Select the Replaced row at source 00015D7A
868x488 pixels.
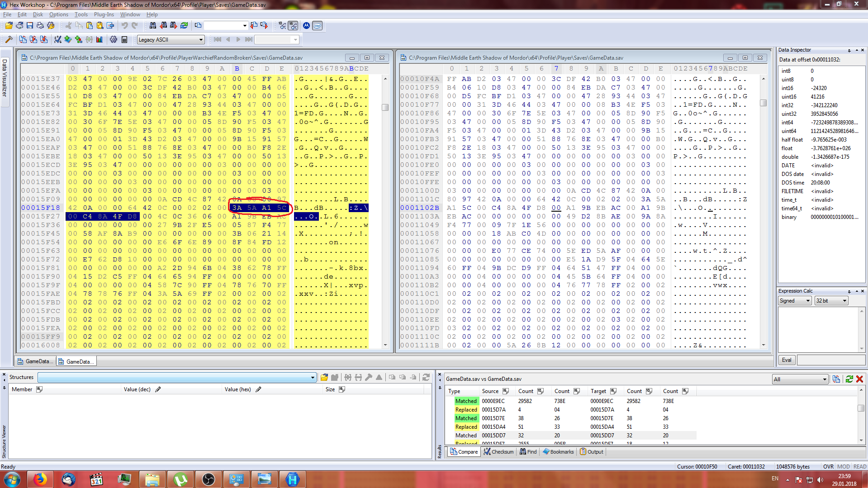(574, 410)
